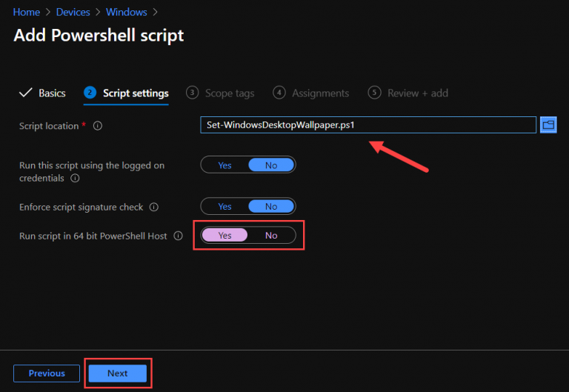569x392 pixels.
Task: Click the Next button
Action: point(117,373)
